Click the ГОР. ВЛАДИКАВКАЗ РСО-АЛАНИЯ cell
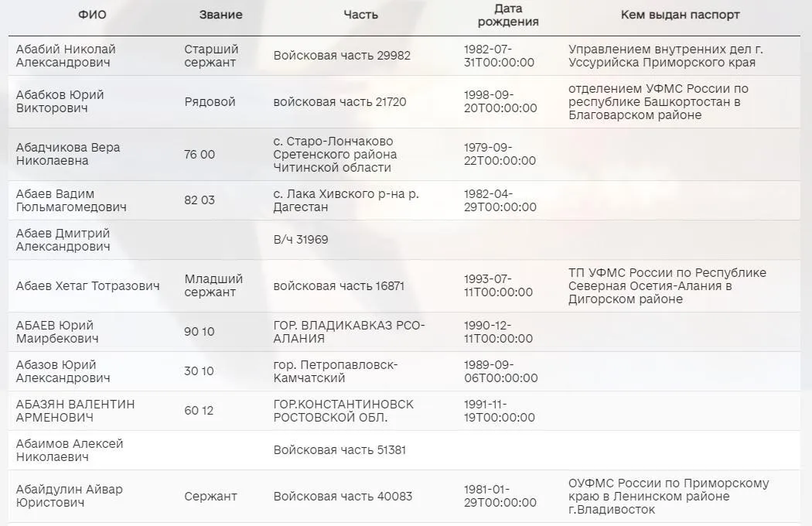The height and width of the screenshot is (526, 812). click(x=350, y=332)
